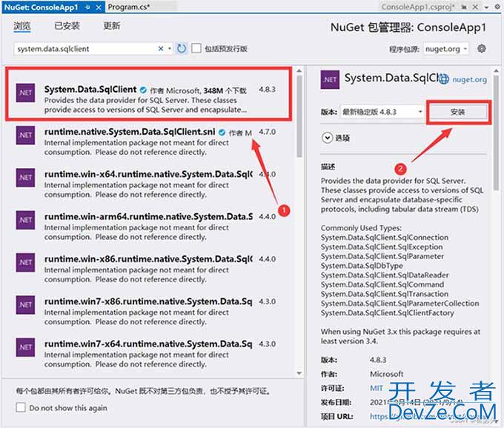Open the nuget.org link in details pane
Screen dimensions: 504x428
tap(469, 79)
